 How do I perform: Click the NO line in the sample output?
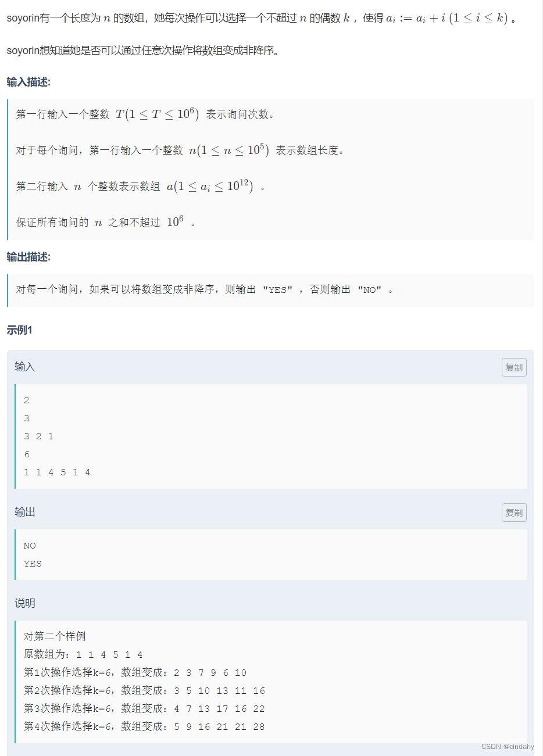point(30,546)
